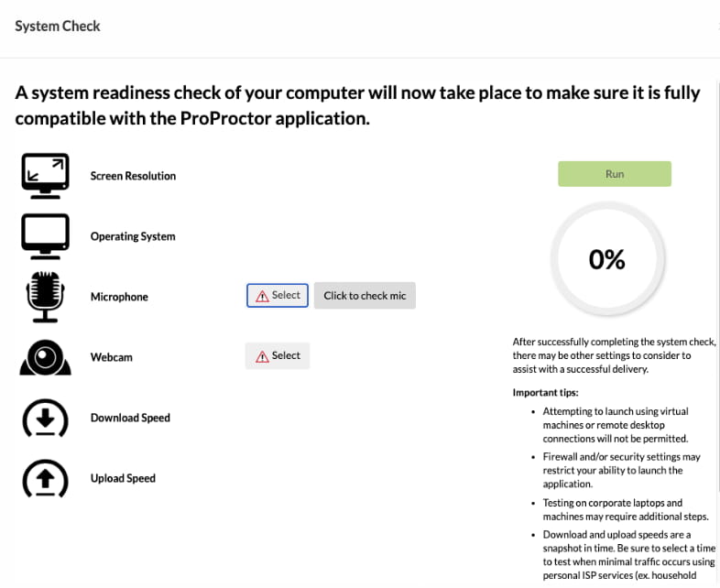Click the Webcam camera icon
This screenshot has height=588, width=720.
(45, 357)
